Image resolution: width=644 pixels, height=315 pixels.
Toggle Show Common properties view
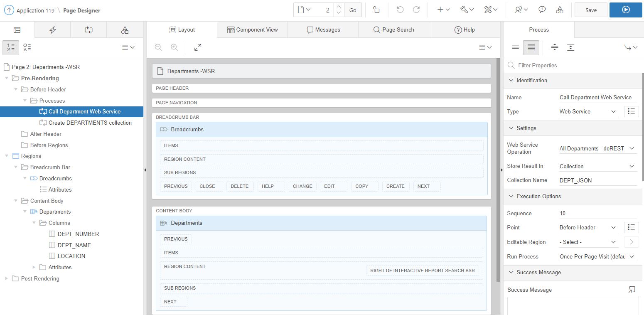coord(515,48)
